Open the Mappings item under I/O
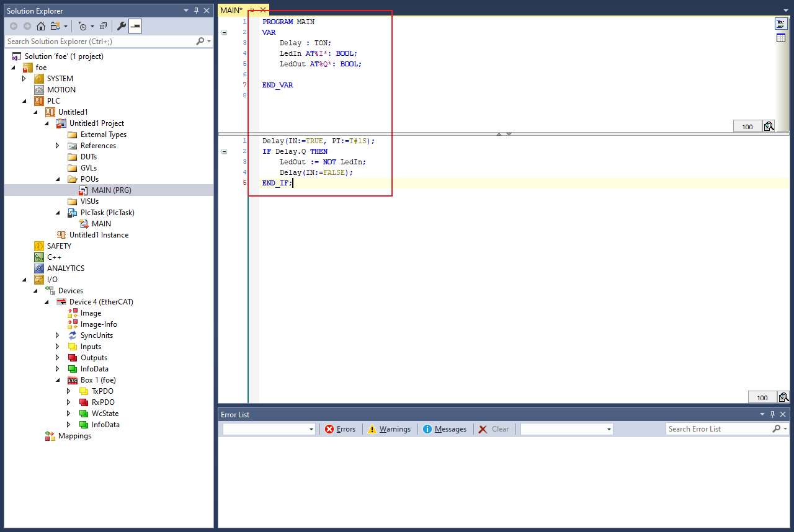Image resolution: width=794 pixels, height=532 pixels. [x=74, y=436]
